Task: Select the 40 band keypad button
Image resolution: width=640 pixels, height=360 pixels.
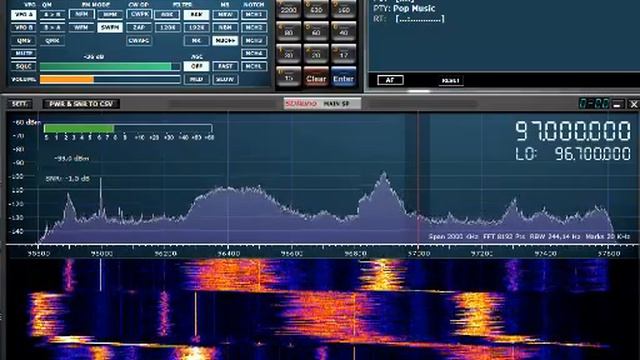Action: [x=344, y=32]
